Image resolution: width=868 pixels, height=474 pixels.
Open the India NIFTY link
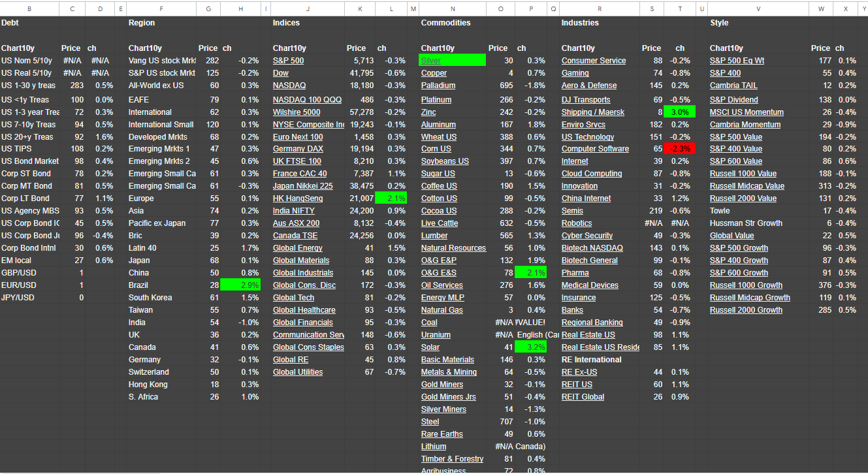[x=293, y=211]
